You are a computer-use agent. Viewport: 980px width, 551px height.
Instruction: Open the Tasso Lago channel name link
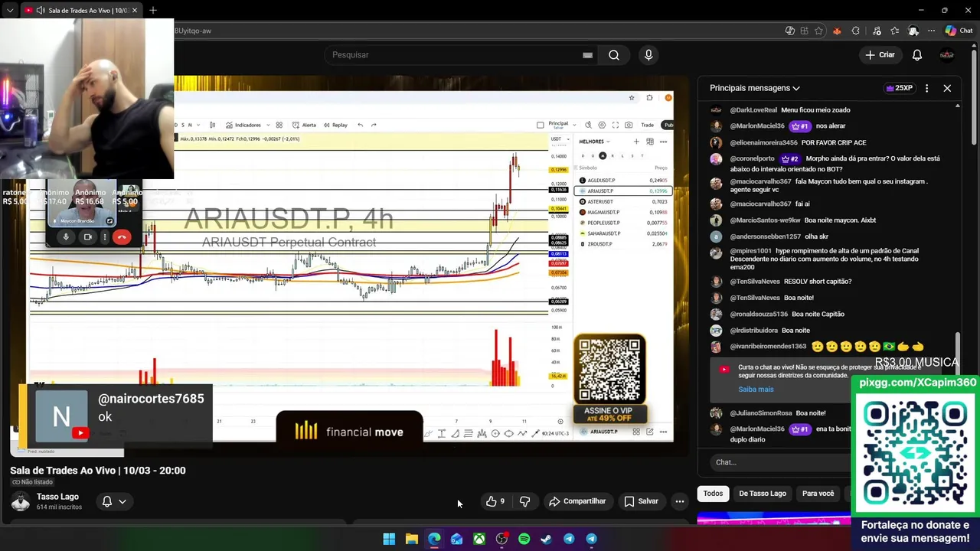[57, 497]
